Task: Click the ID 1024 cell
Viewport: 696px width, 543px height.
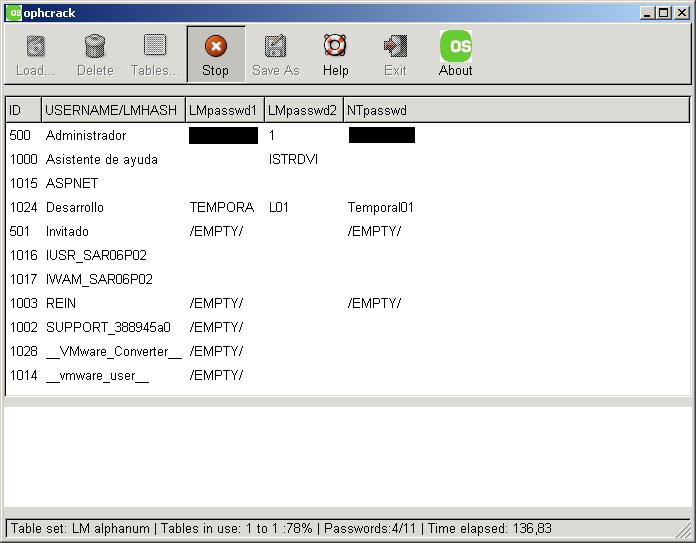Action: coord(24,207)
